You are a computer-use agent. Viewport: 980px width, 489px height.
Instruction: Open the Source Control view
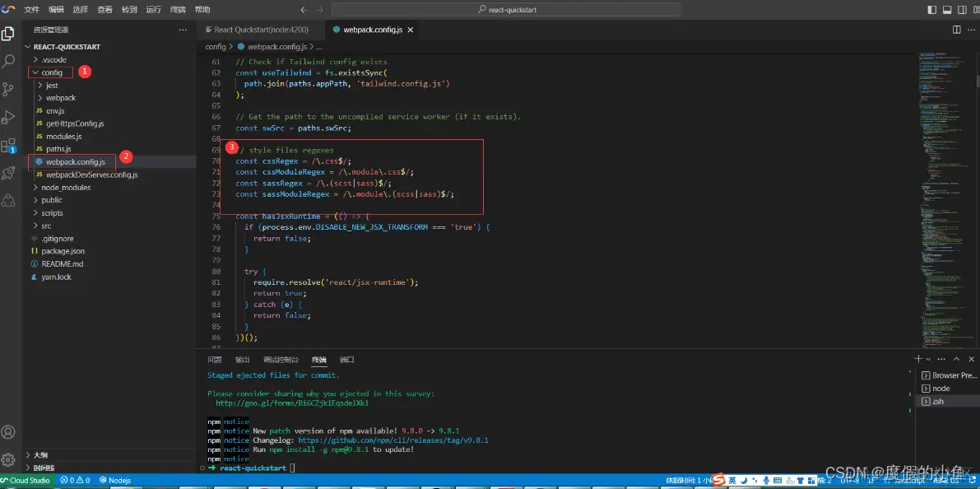pos(8,89)
